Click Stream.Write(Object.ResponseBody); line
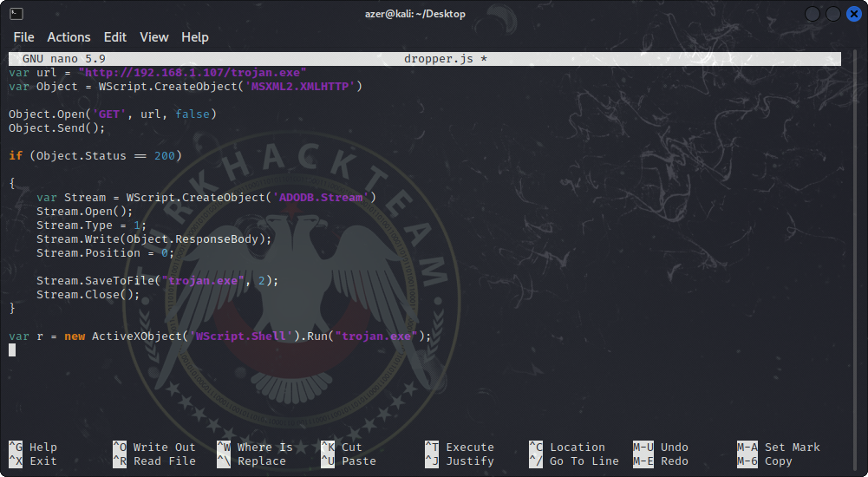Screen dimensions: 868x477 tap(153, 239)
